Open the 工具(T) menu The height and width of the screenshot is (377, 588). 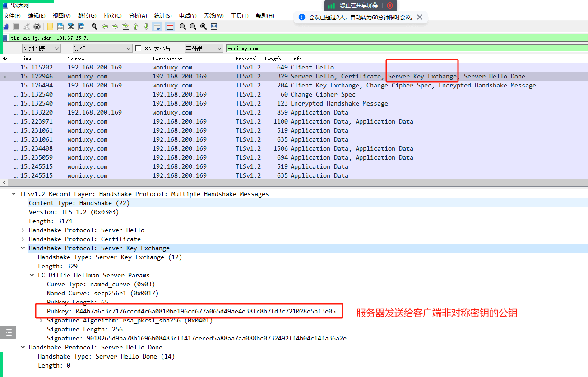(240, 16)
